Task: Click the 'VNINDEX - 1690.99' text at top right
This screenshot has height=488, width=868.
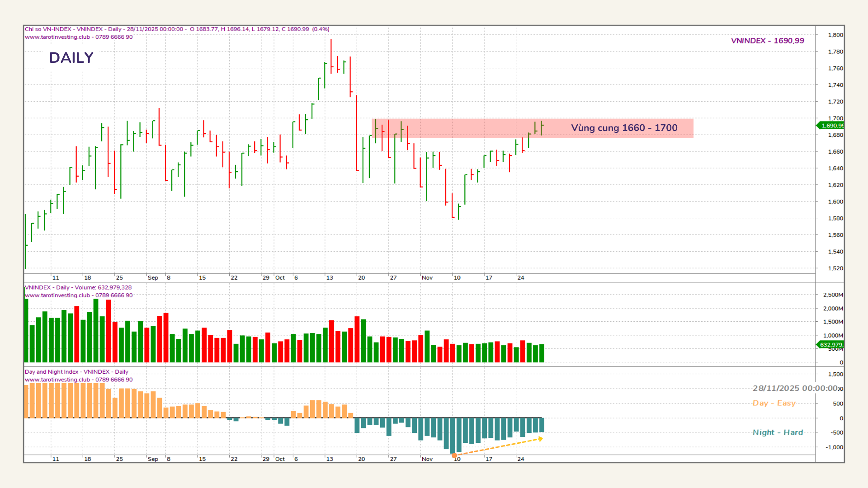Action: click(x=767, y=41)
